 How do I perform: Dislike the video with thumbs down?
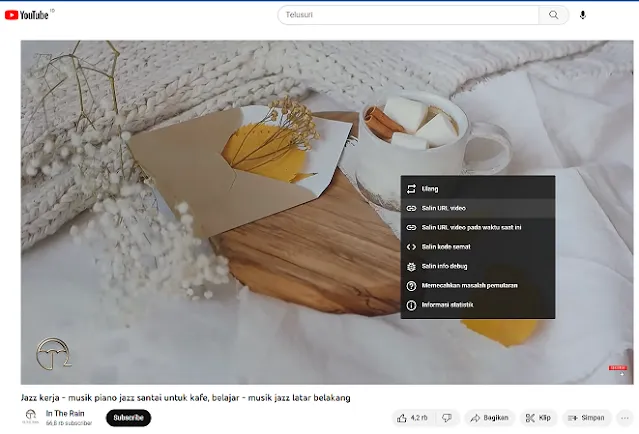point(447,418)
